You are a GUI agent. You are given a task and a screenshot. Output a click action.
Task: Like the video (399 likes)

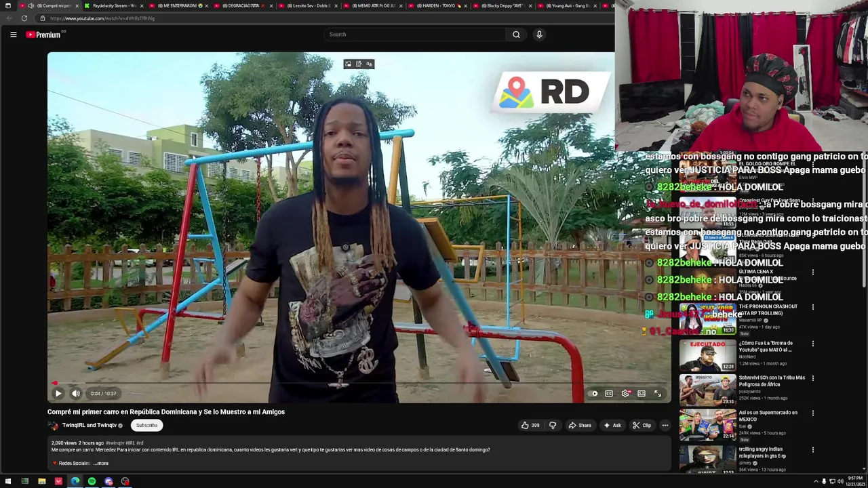[530, 426]
